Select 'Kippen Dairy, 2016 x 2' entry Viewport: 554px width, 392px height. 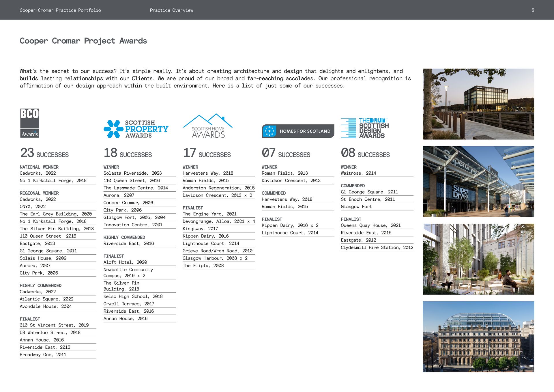click(290, 225)
